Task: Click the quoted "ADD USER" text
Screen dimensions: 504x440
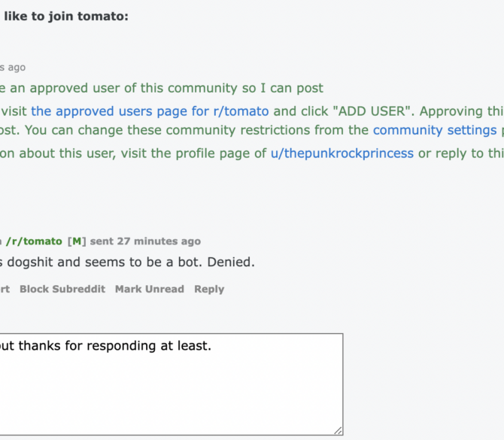Action: click(372, 111)
